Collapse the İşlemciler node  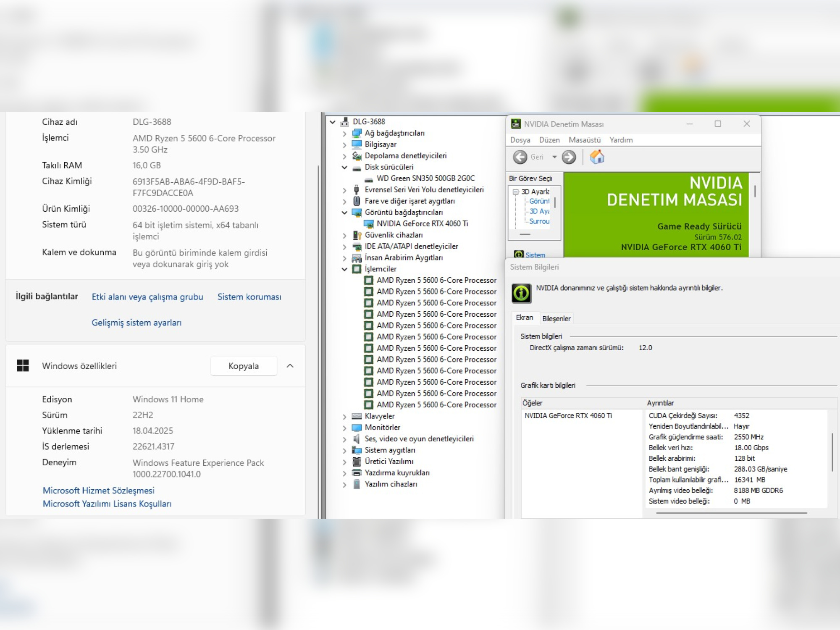tap(344, 269)
